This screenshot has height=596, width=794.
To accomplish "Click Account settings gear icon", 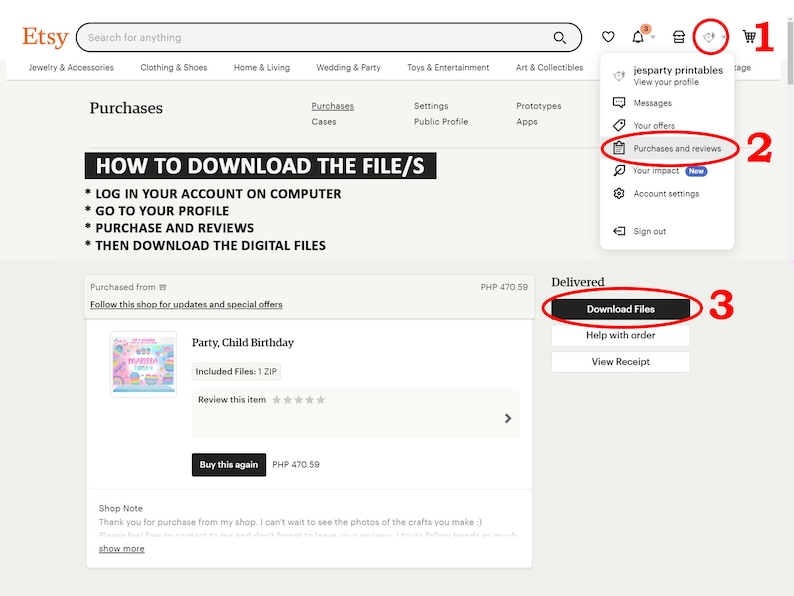I will pos(619,193).
